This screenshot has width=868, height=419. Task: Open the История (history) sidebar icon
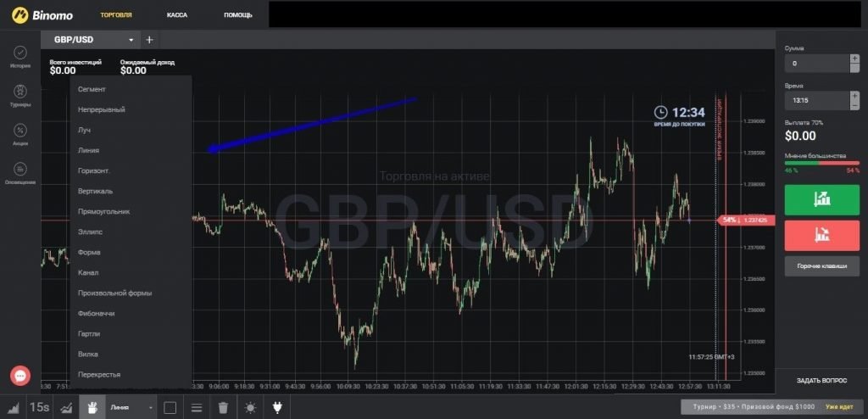pos(20,53)
